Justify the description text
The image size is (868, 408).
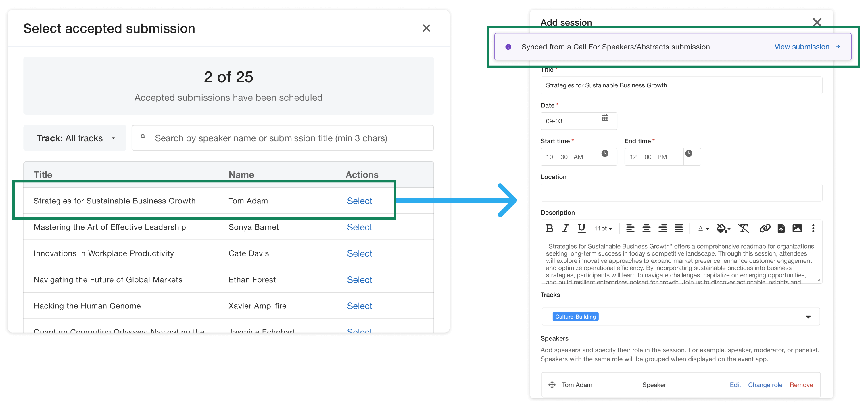tap(678, 229)
